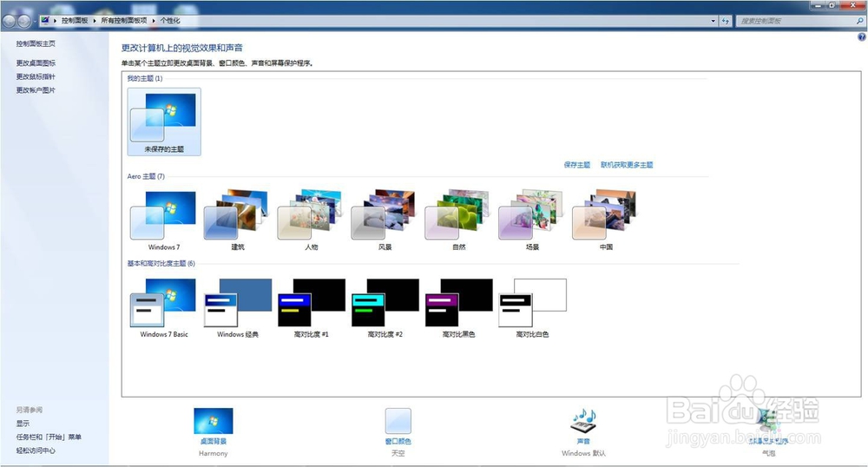The image size is (868, 467).
Task: Open 声音 (Windows 默认) settings
Action: (583, 432)
